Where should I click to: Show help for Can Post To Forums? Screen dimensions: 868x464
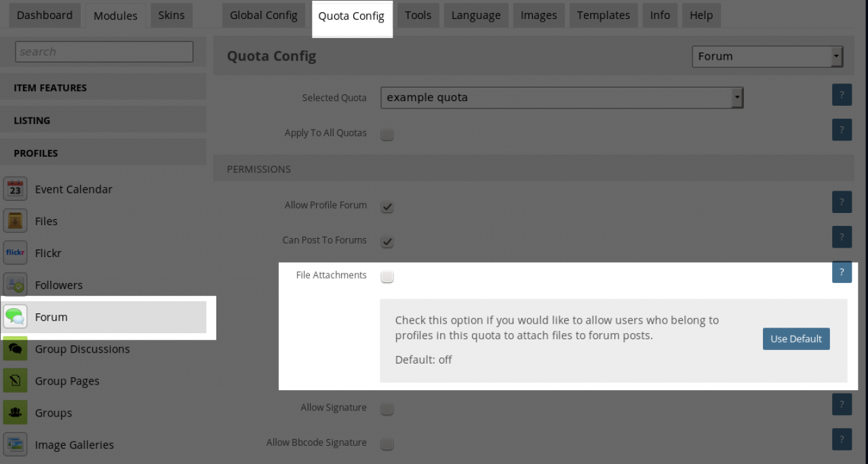pyautogui.click(x=842, y=237)
